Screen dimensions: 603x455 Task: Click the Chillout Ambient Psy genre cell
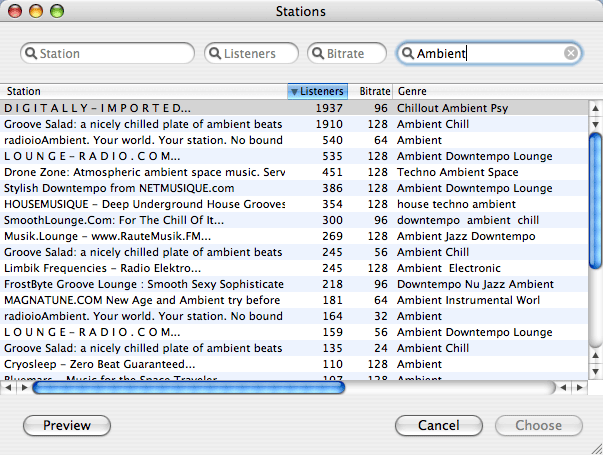[x=453, y=108]
